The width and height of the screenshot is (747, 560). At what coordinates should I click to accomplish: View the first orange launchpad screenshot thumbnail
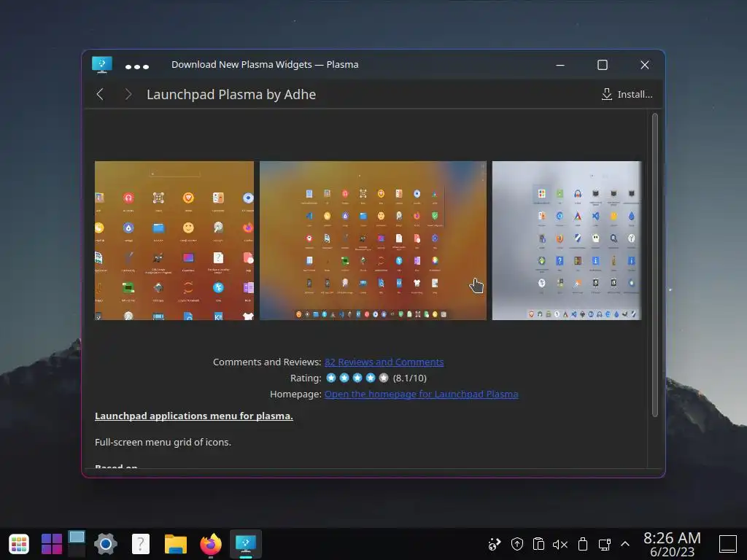[174, 241]
